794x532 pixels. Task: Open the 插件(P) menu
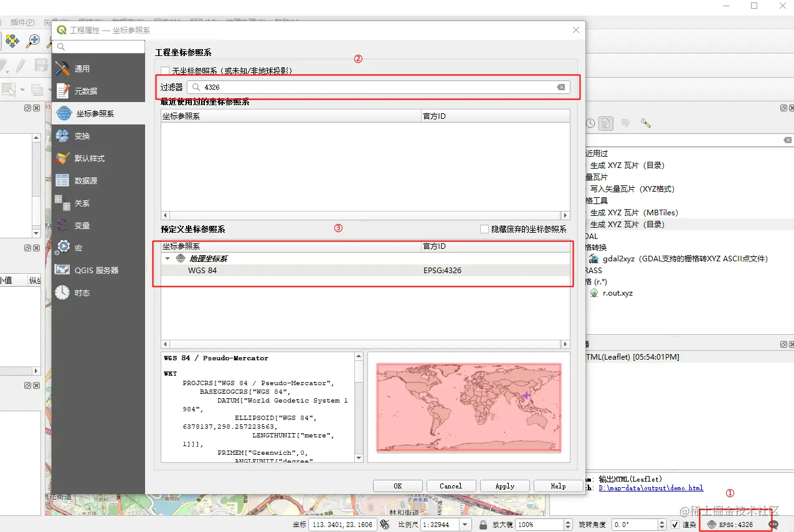22,22
